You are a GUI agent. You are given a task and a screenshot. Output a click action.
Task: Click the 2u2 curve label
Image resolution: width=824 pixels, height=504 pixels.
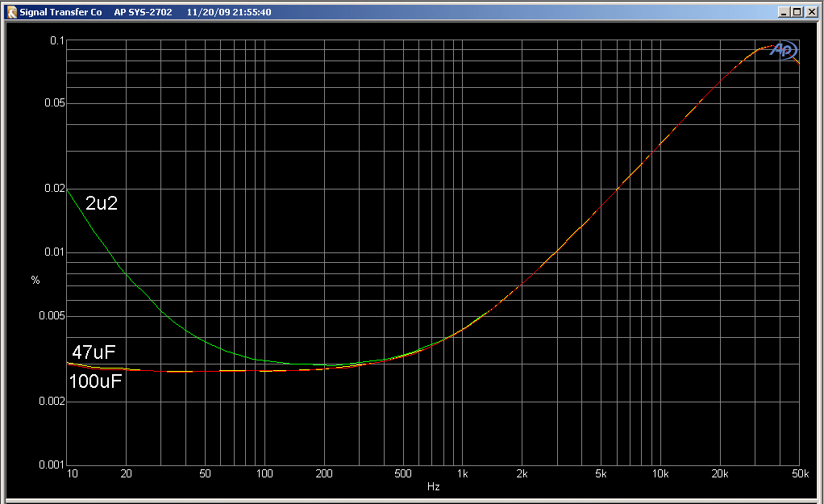tap(102, 204)
